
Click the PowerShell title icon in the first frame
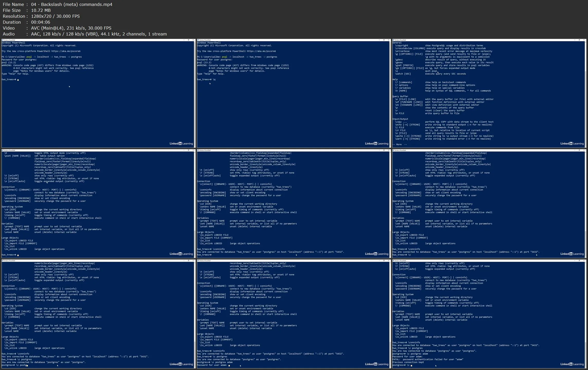click(3, 40)
